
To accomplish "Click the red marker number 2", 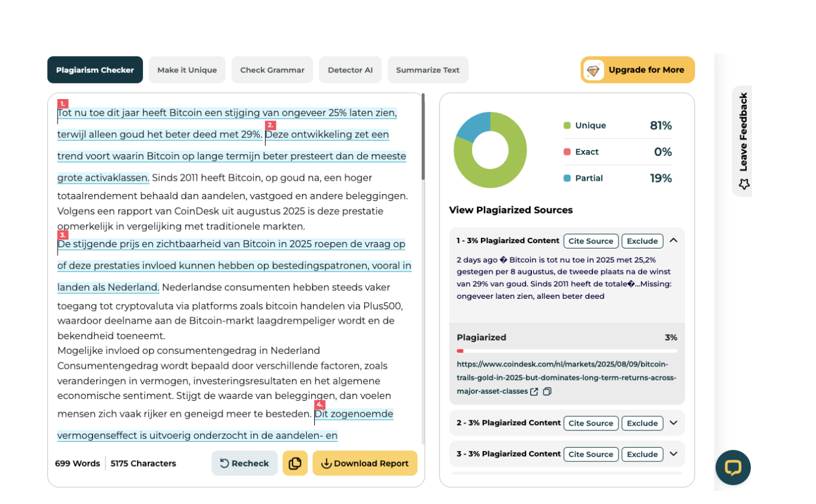I will pyautogui.click(x=270, y=125).
